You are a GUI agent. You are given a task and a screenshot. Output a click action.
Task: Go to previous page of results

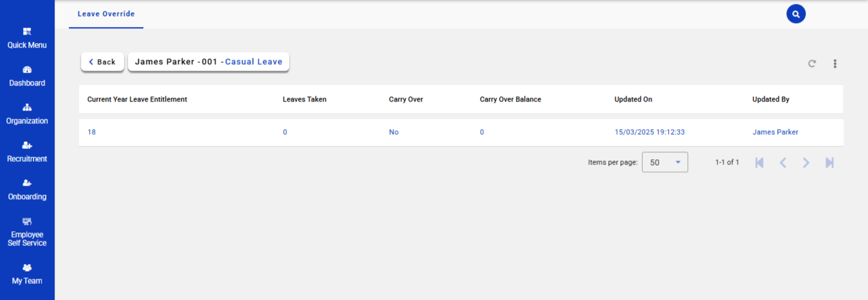(783, 163)
